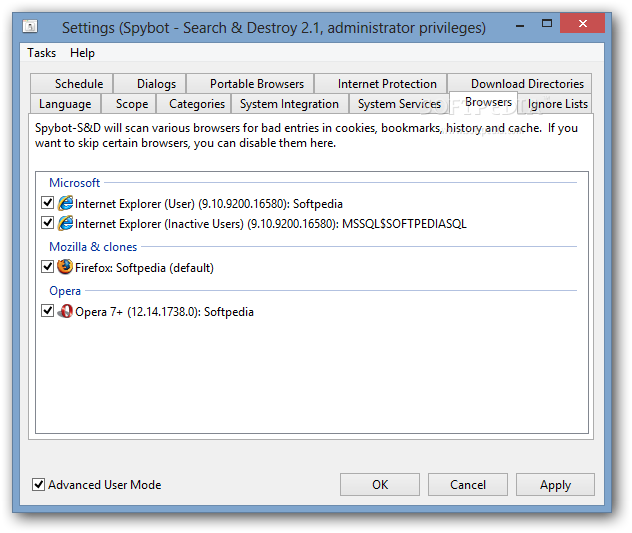
Task: Select the Browsers tab
Action: pos(484,102)
